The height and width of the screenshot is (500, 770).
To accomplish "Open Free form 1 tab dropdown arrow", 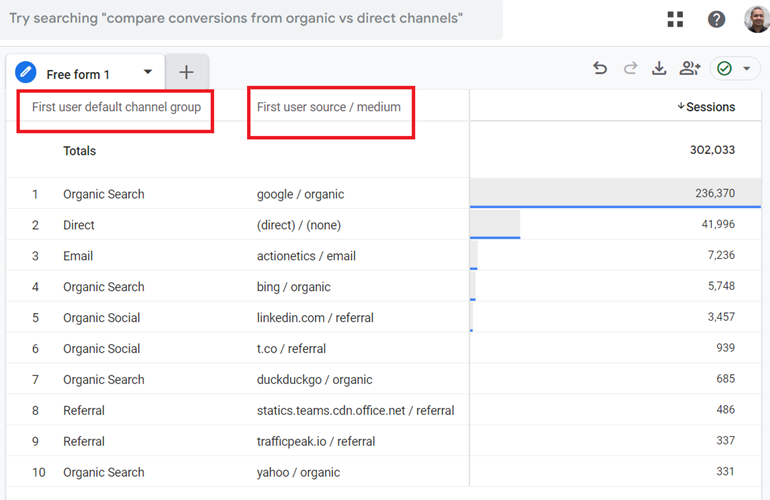I will (148, 72).
